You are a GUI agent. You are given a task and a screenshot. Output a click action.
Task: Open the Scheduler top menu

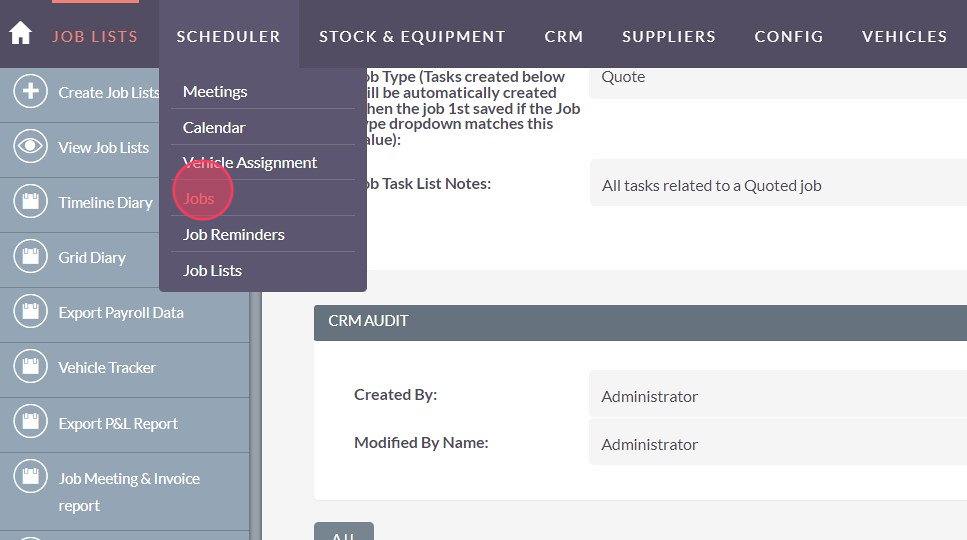pos(228,36)
